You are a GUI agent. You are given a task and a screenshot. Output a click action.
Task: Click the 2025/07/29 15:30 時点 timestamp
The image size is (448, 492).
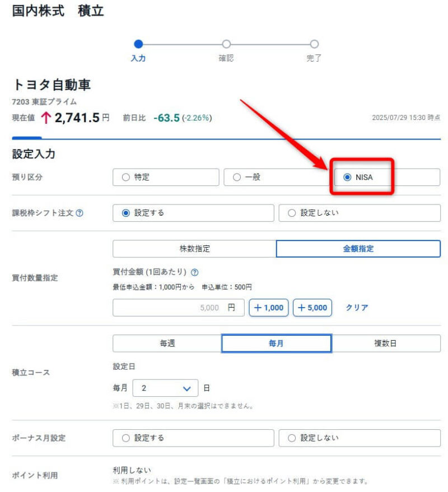point(406,118)
